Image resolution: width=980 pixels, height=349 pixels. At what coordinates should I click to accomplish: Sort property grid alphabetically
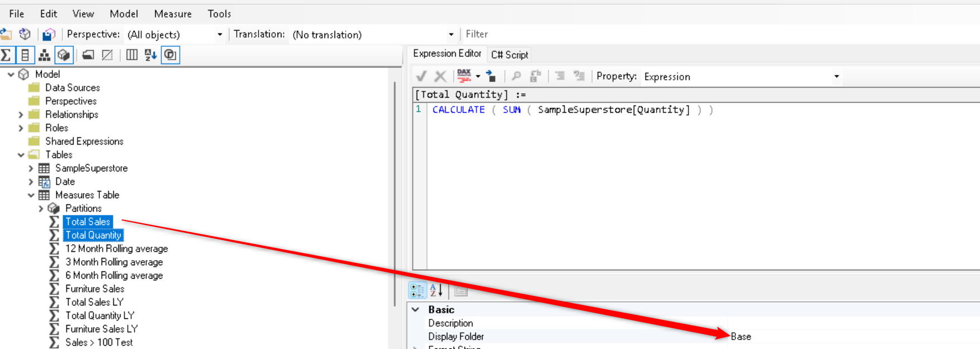tap(436, 290)
